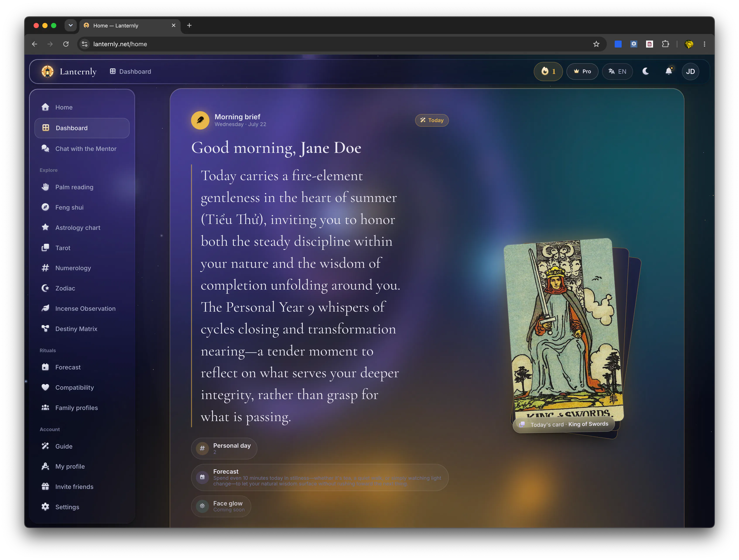Click the site info icon in address bar
The height and width of the screenshot is (560, 739).
tap(85, 44)
